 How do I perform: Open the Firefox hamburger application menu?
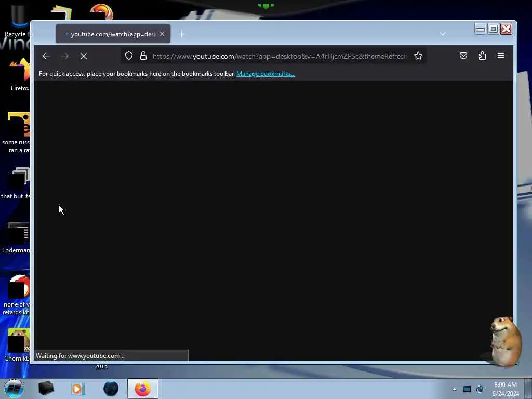click(x=501, y=55)
